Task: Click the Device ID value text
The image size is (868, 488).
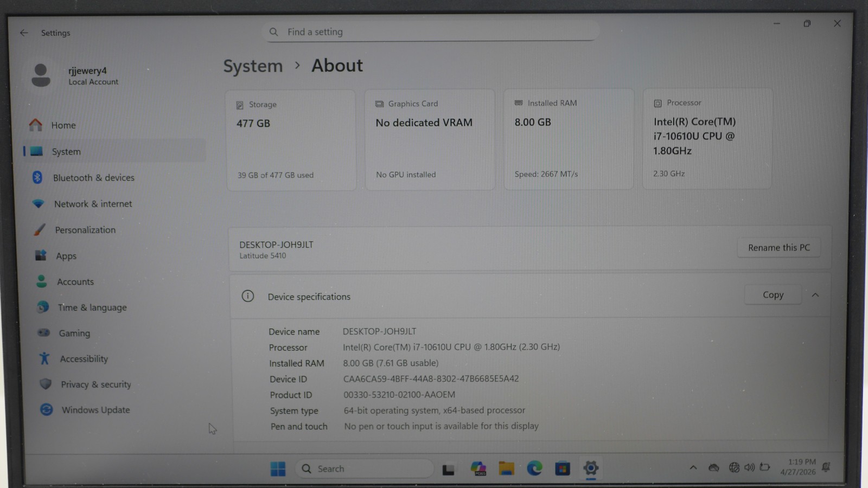Action: coord(431,378)
